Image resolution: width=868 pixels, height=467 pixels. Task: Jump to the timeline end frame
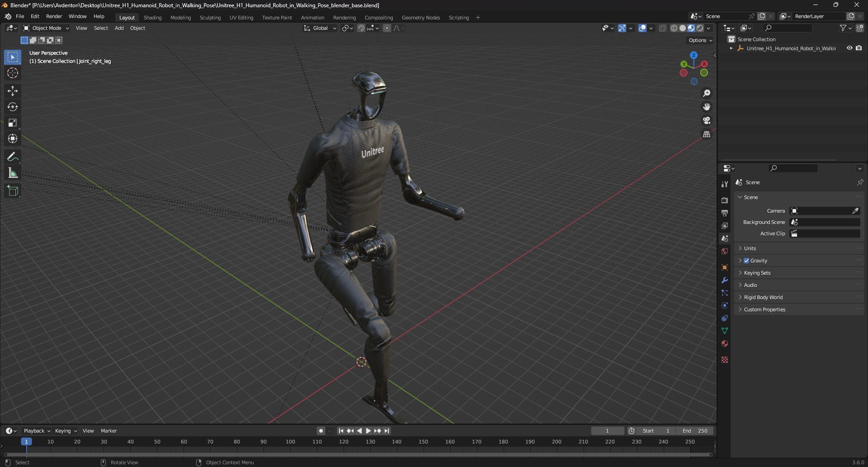coord(387,431)
